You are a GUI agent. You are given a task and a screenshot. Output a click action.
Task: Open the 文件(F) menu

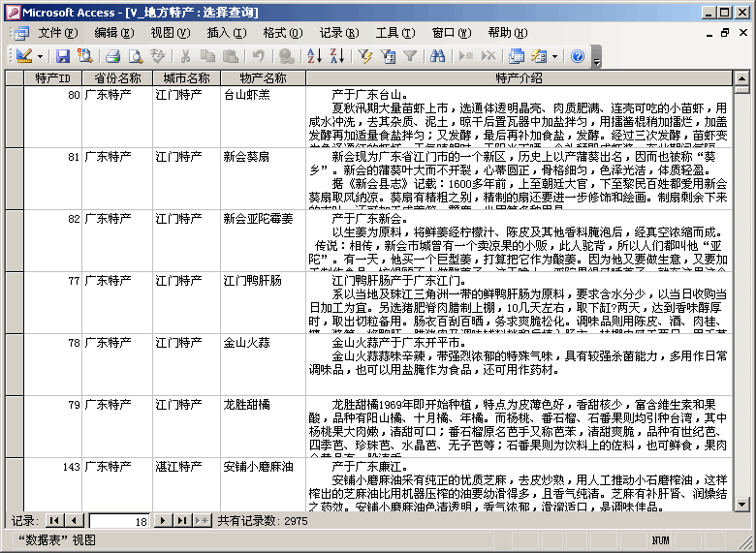58,33
